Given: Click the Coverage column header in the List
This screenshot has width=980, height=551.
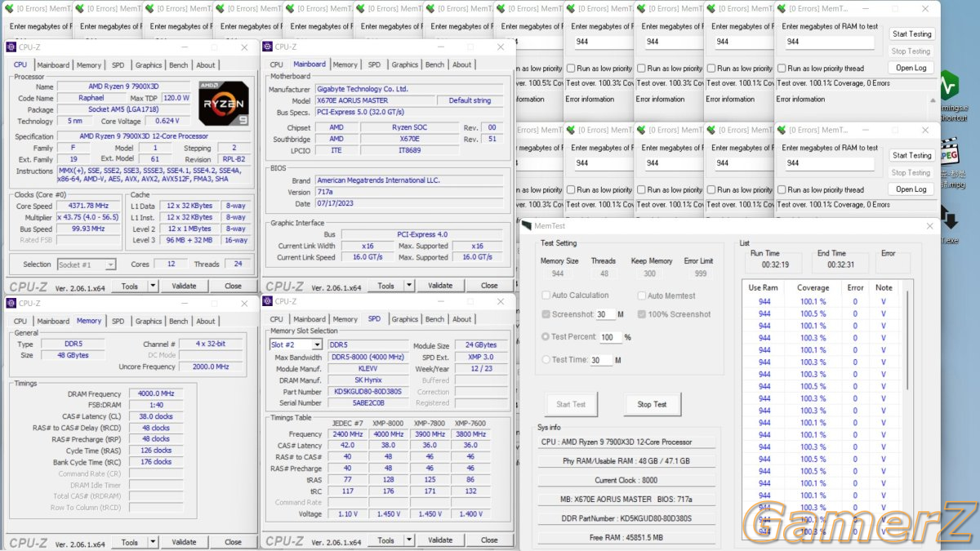Looking at the screenshot, I should [x=813, y=287].
